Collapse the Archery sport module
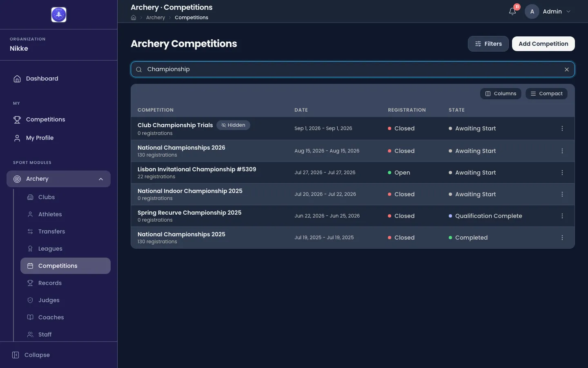 58,179
